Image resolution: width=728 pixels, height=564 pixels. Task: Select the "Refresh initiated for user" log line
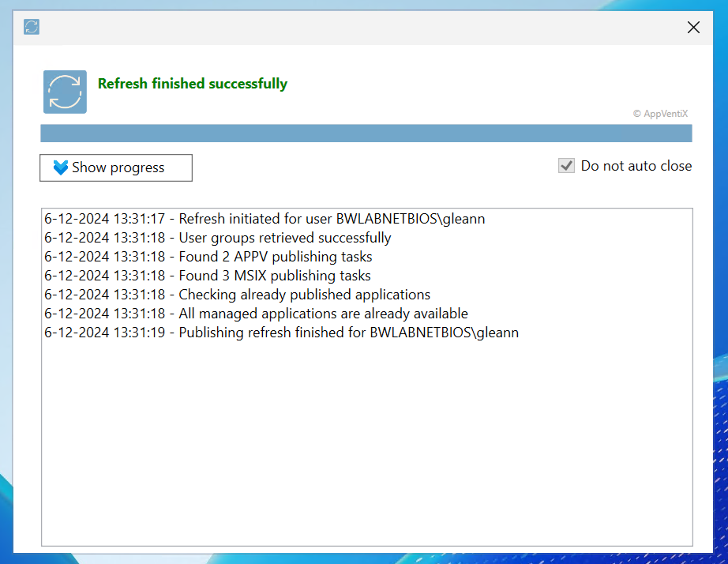point(265,219)
